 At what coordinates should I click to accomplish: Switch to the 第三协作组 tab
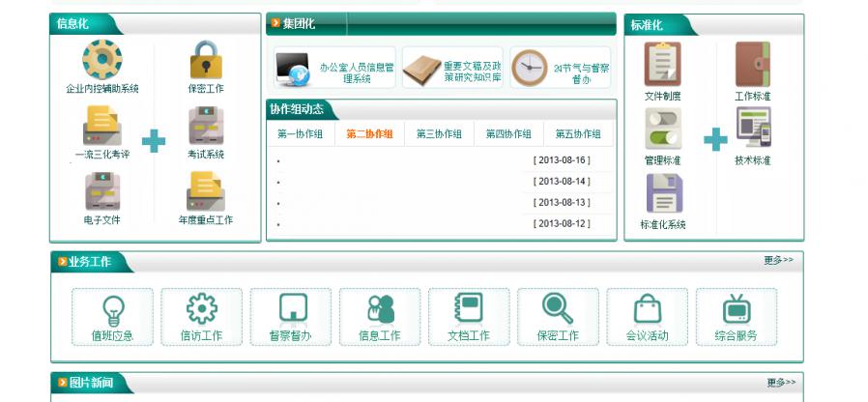(439, 134)
